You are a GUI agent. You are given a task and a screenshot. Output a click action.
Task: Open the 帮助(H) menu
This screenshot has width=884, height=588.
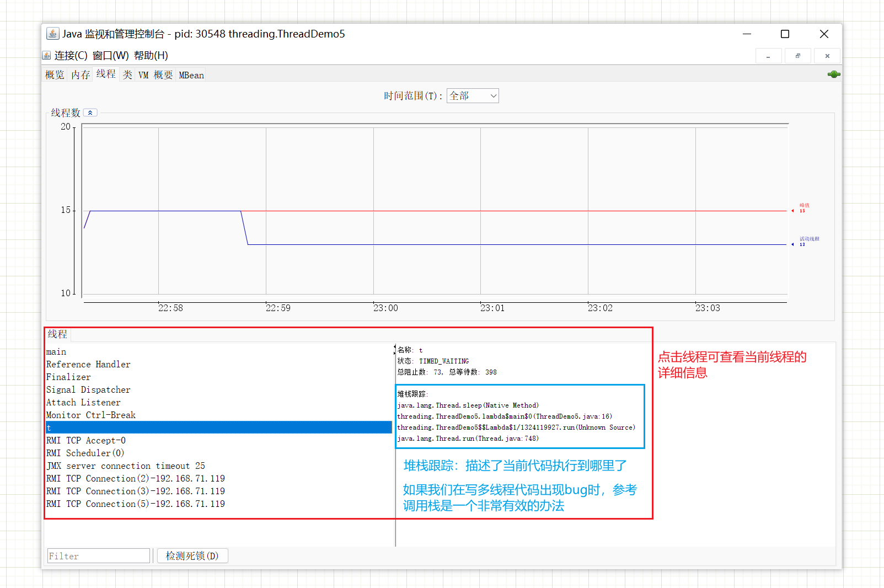[x=151, y=56]
